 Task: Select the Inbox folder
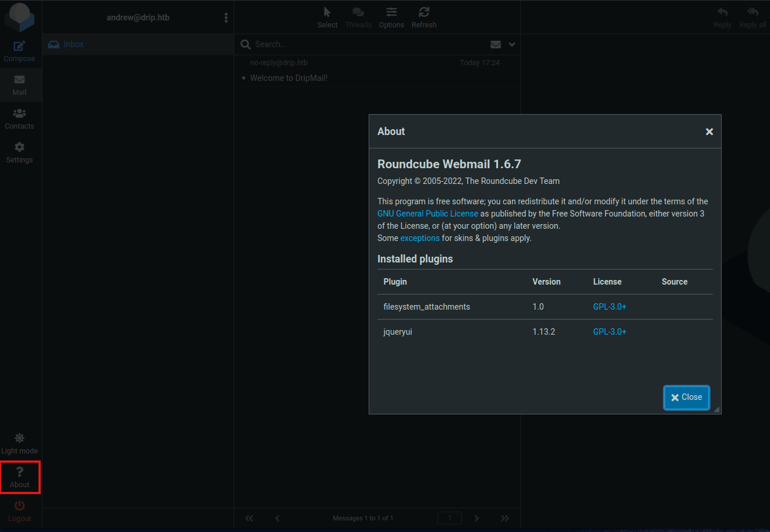138,44
